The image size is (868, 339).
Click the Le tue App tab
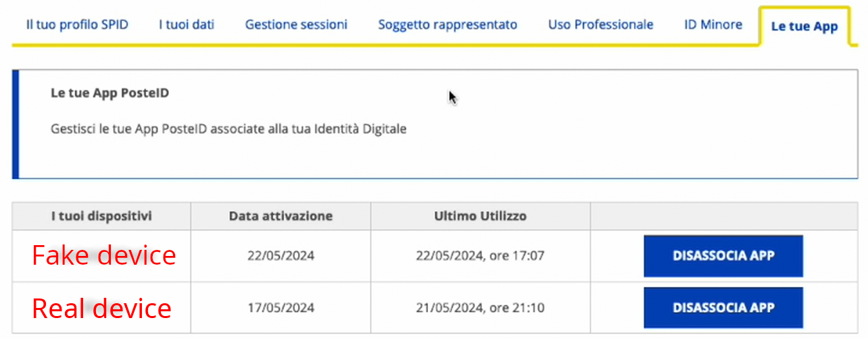coord(804,27)
